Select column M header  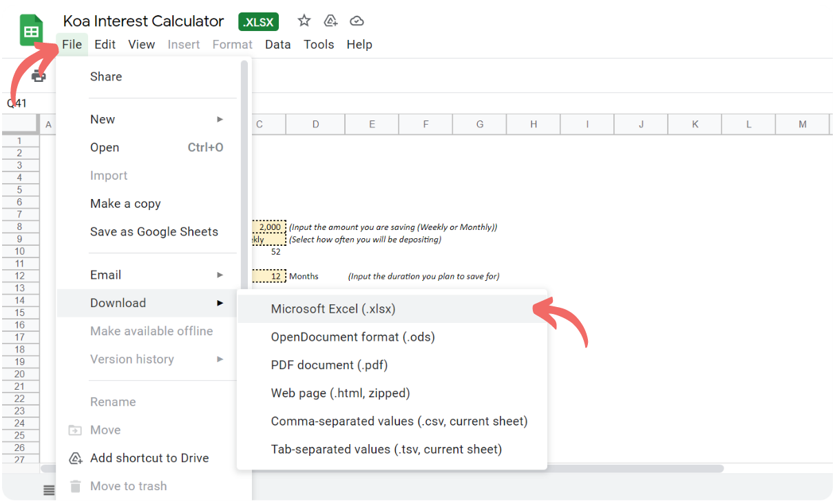(x=802, y=125)
